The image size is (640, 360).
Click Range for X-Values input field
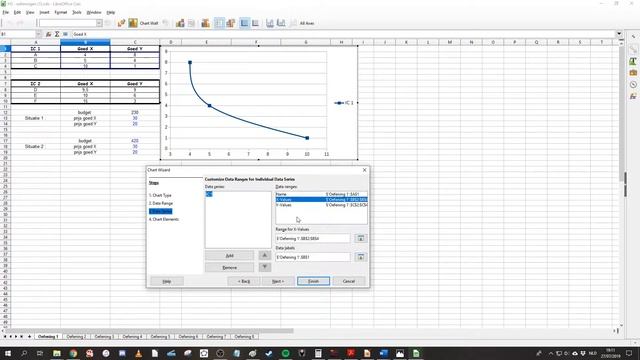point(313,238)
